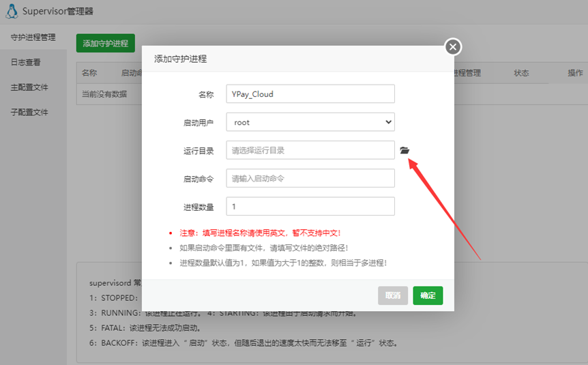Click the folder icon to browse run directory

405,150
